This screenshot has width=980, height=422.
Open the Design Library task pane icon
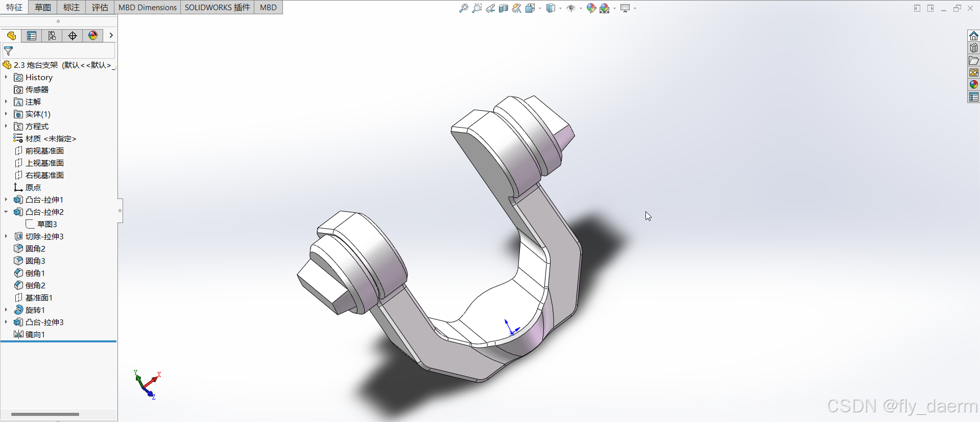tap(974, 48)
